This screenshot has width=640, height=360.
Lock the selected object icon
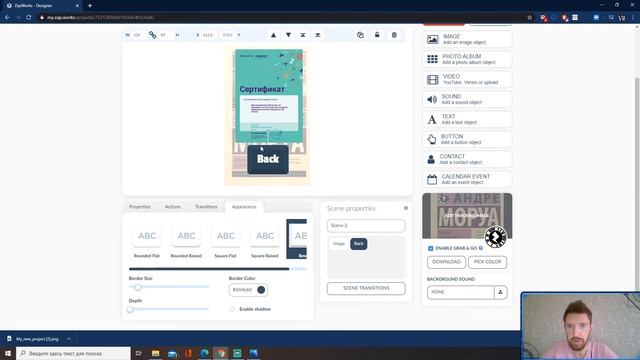pos(377,35)
